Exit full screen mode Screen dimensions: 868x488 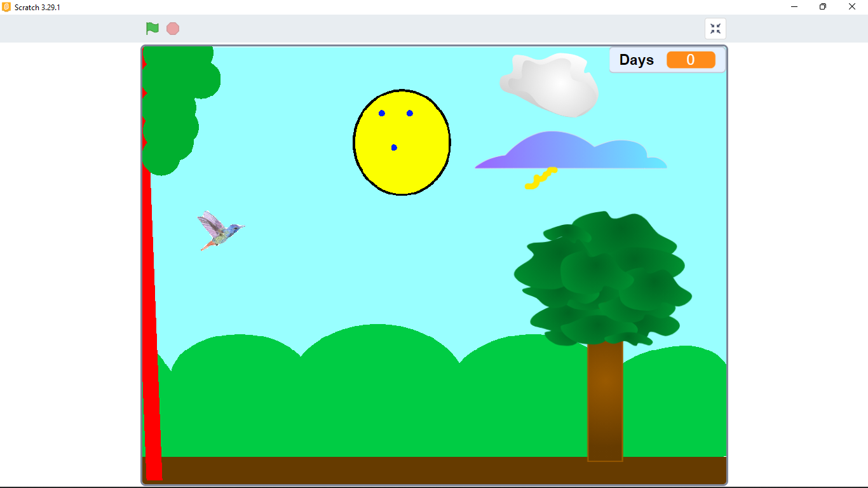[715, 29]
